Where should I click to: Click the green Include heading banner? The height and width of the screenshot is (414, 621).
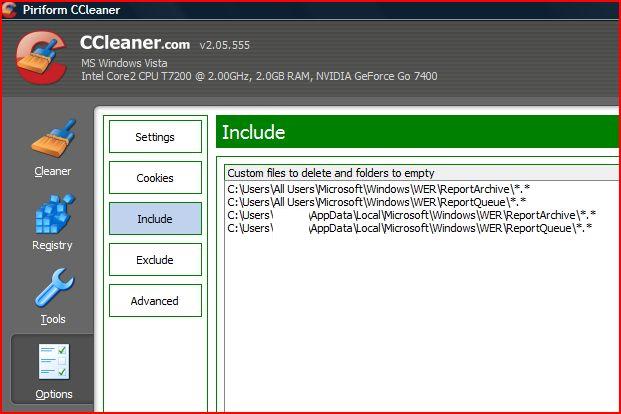417,132
